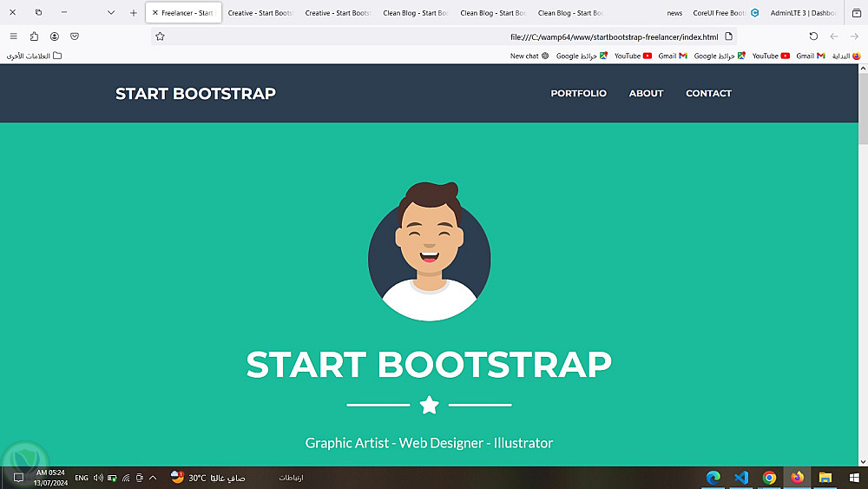This screenshot has height=489, width=868.
Task: Open the weather widget showing 30°C
Action: click(x=207, y=478)
